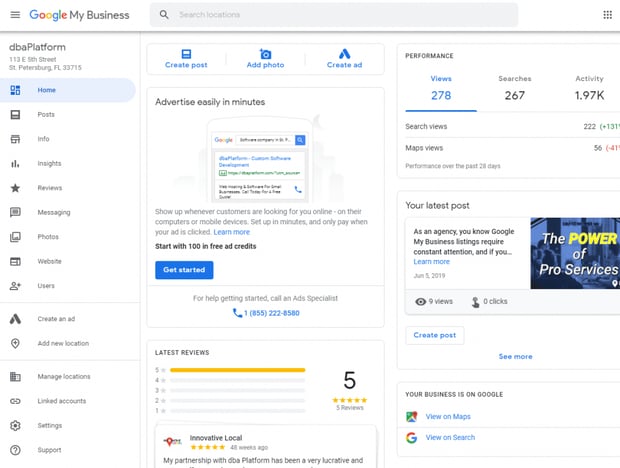Open Manage locations in the sidebar
The height and width of the screenshot is (468, 620).
tap(64, 376)
